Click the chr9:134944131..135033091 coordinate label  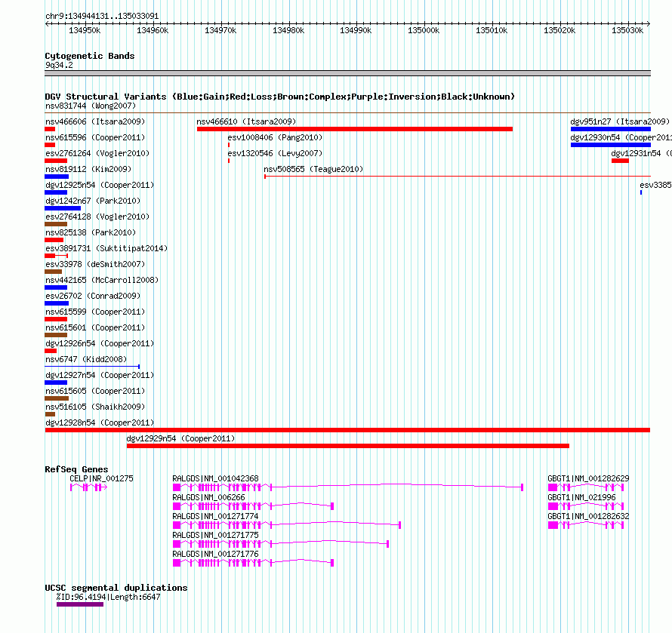[102, 17]
